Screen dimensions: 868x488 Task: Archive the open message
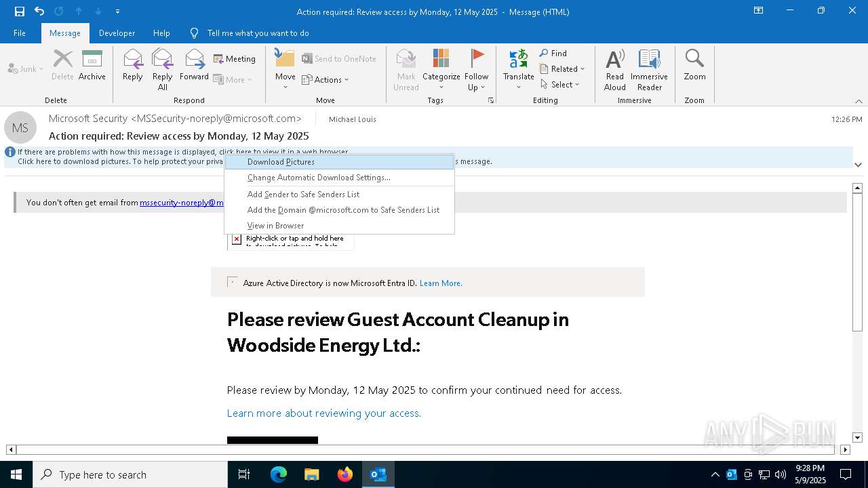92,66
